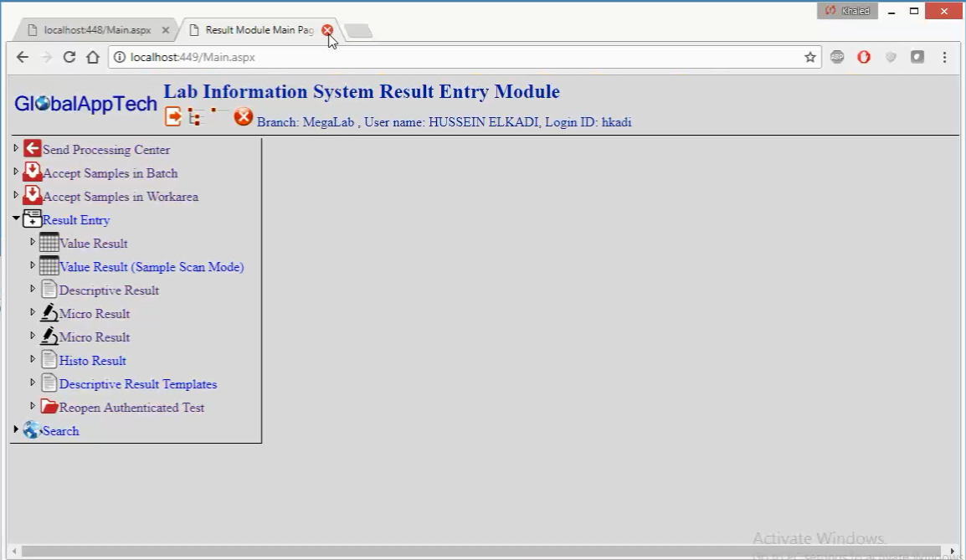
Task: Click the Descriptive Result Templates document icon
Action: pos(49,383)
